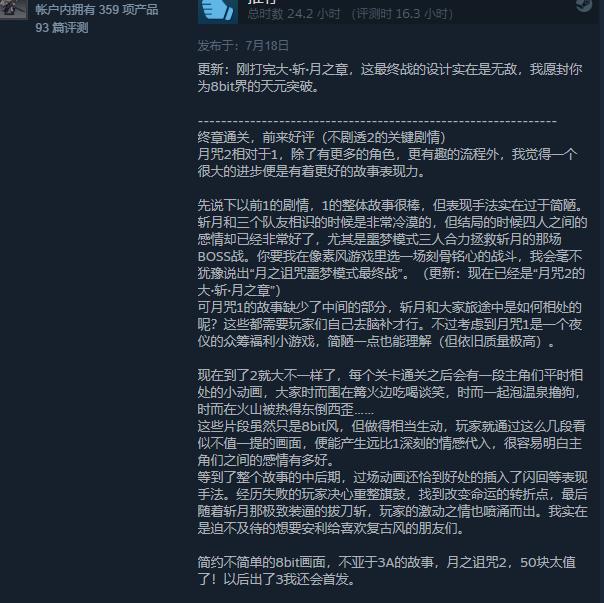Click the line starting '先说下以前1的剧情'
604x603 pixels.
(392, 205)
